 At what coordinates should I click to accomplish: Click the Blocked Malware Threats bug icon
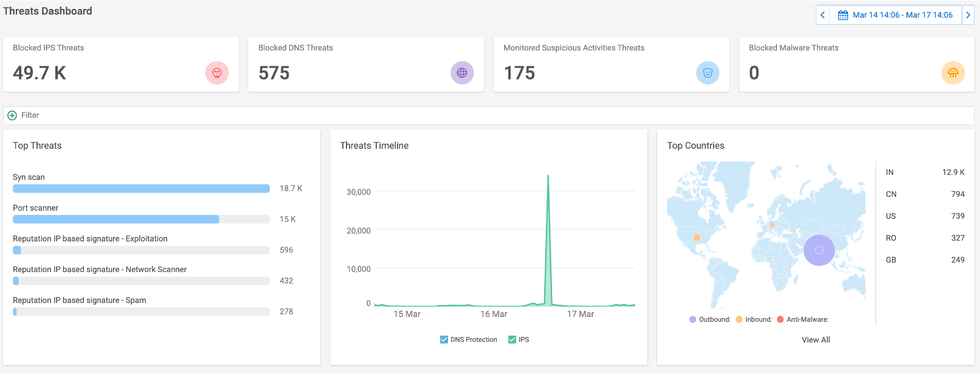953,73
